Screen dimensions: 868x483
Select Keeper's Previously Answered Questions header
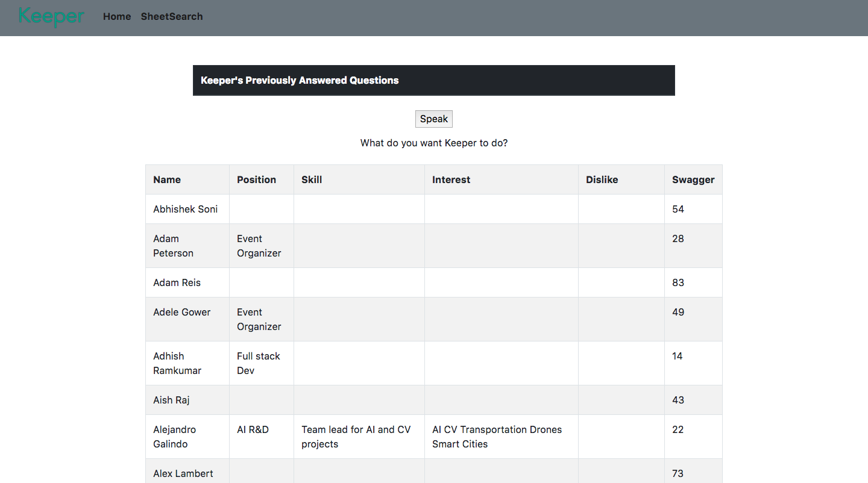click(434, 80)
